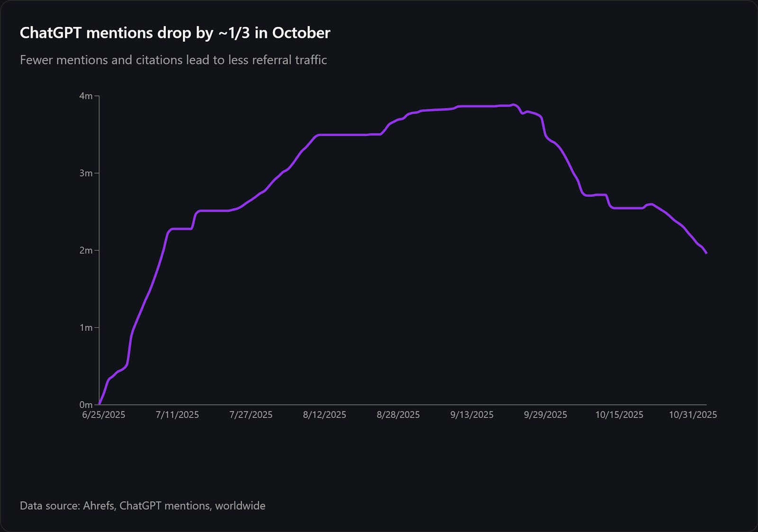Select the 8/12/2025 date on the x-axis
The image size is (758, 532).
pyautogui.click(x=325, y=415)
